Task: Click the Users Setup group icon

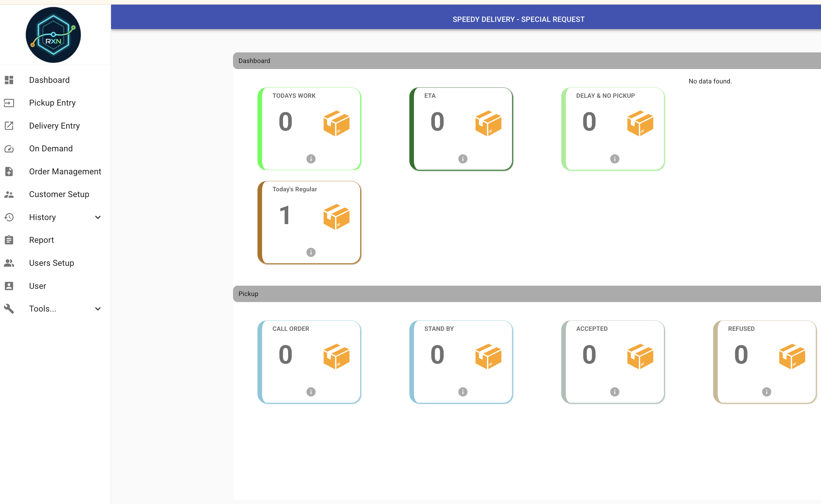Action: [9, 263]
